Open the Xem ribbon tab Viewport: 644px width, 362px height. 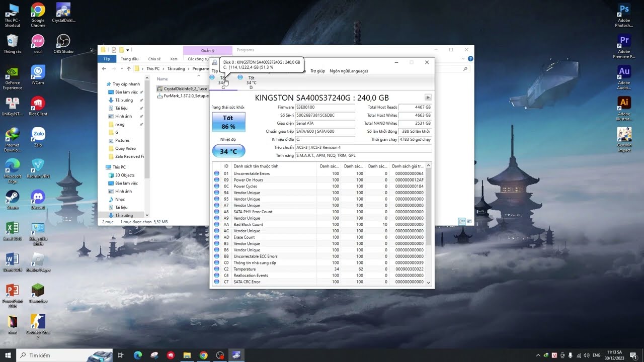[174, 59]
